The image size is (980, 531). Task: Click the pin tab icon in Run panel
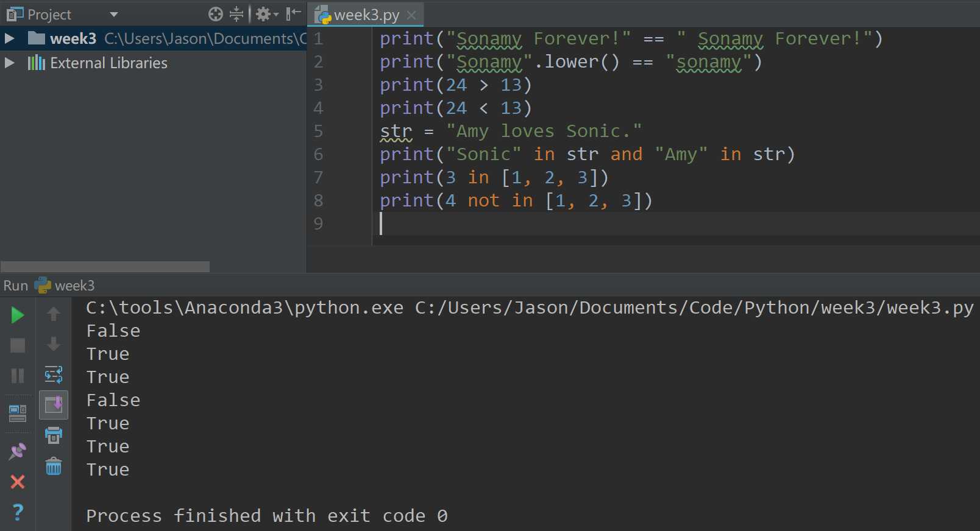pos(18,451)
